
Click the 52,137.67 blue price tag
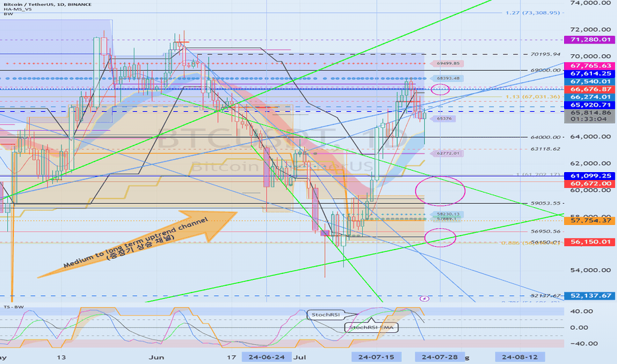click(x=589, y=296)
